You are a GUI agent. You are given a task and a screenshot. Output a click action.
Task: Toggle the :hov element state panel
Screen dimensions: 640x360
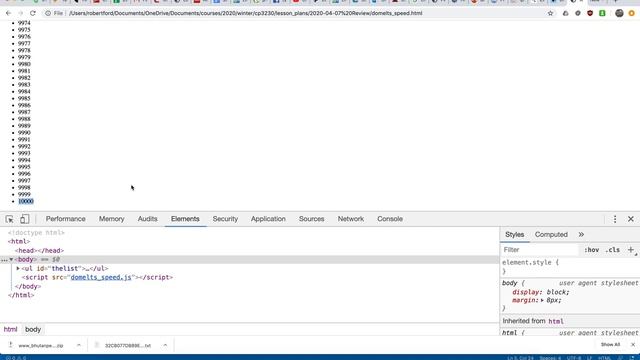591,250
